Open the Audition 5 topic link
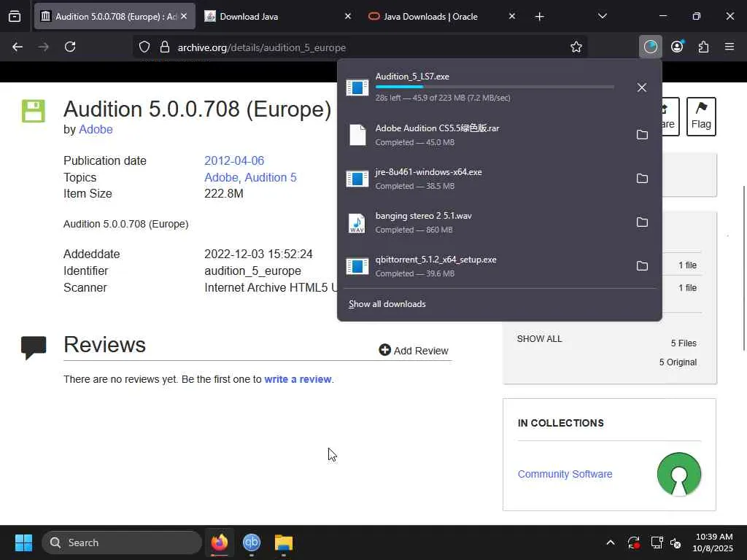 click(x=271, y=178)
